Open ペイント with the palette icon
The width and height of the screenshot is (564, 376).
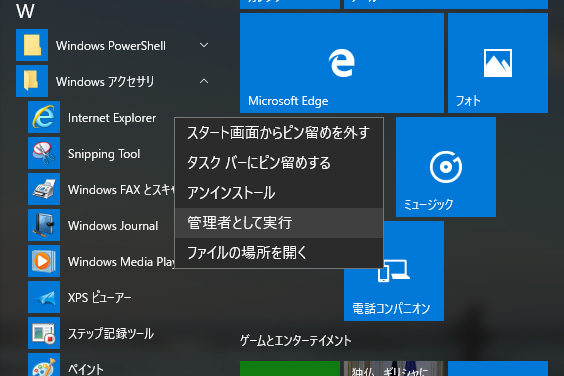[x=44, y=365]
